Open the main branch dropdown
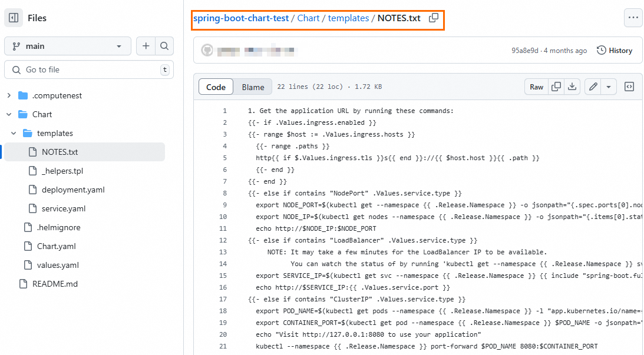The height and width of the screenshot is (355, 644). (68, 46)
